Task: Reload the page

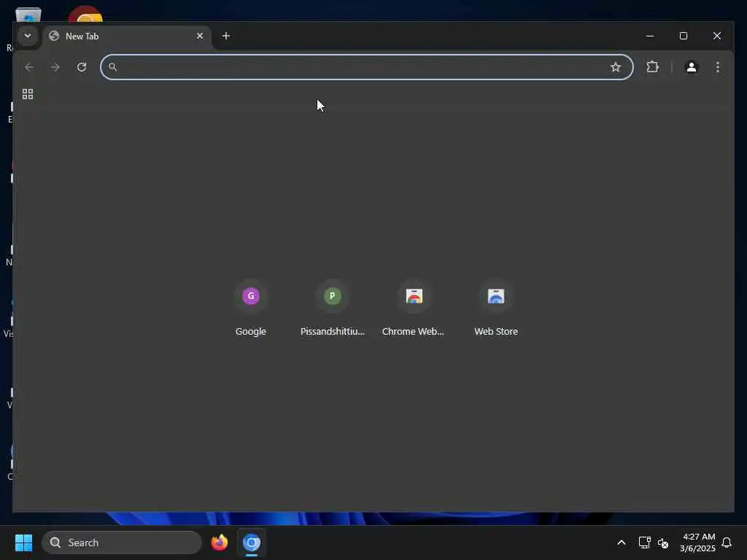Action: (x=82, y=67)
